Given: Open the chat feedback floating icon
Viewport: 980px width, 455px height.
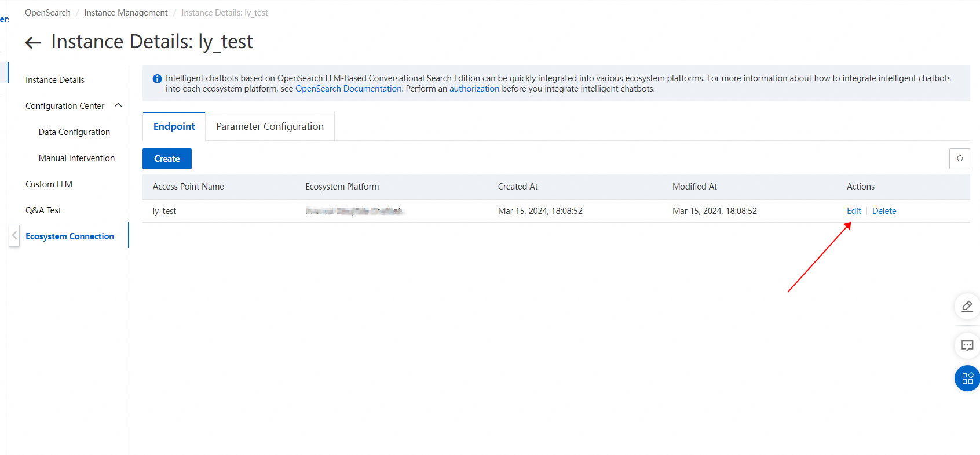Looking at the screenshot, I should pyautogui.click(x=967, y=345).
